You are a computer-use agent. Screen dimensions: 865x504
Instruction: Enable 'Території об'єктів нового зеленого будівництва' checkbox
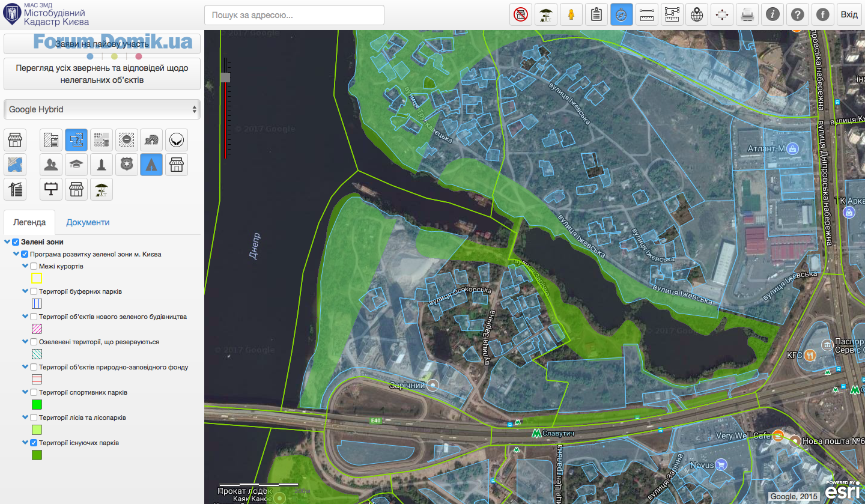click(x=34, y=317)
